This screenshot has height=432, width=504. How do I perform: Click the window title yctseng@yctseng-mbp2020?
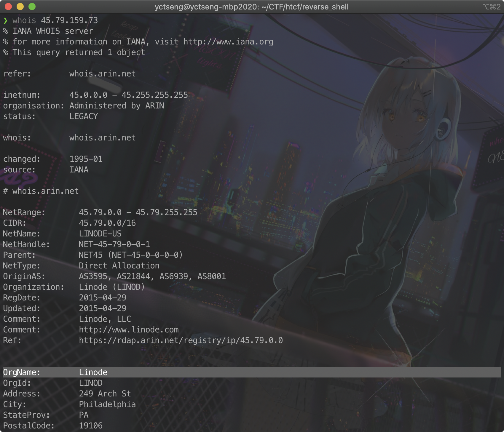click(251, 7)
